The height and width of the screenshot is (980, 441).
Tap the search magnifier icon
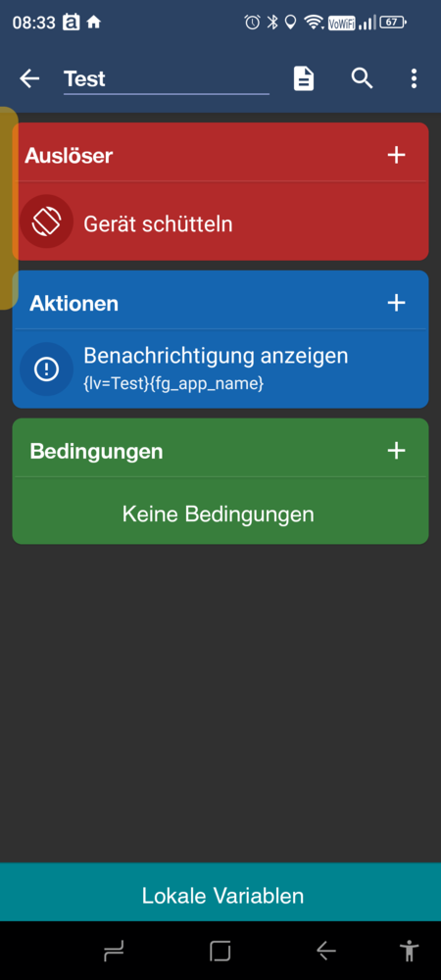363,78
